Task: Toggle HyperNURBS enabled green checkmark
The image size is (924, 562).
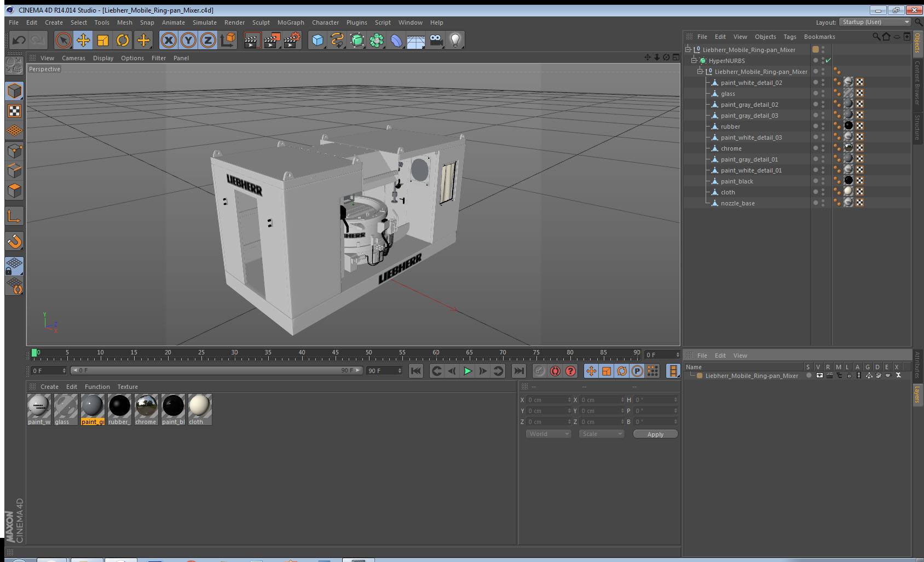Action: [828, 60]
